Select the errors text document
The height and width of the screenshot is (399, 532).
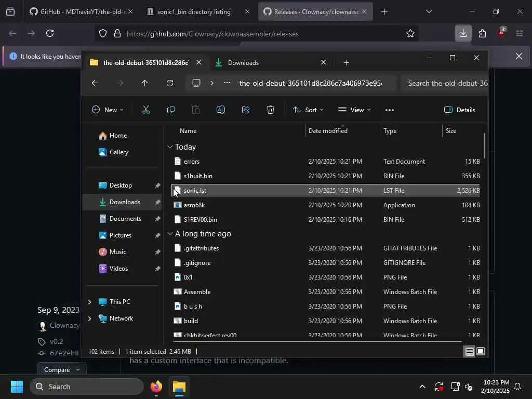coord(326,162)
